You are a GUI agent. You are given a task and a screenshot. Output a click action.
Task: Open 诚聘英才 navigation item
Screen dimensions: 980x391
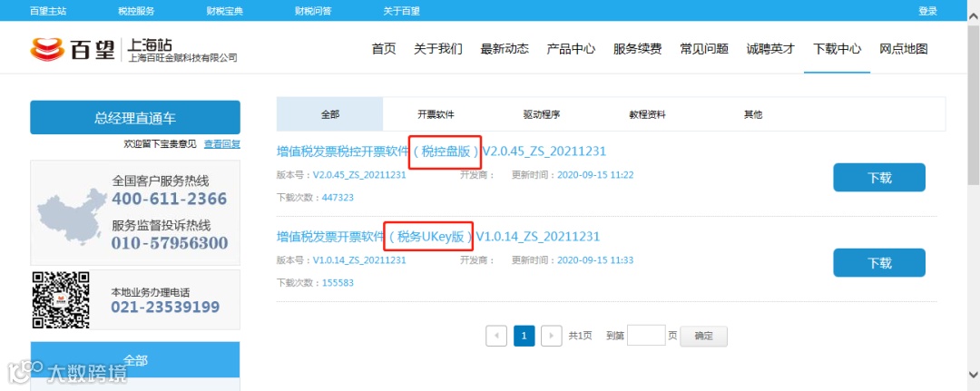[x=770, y=49]
